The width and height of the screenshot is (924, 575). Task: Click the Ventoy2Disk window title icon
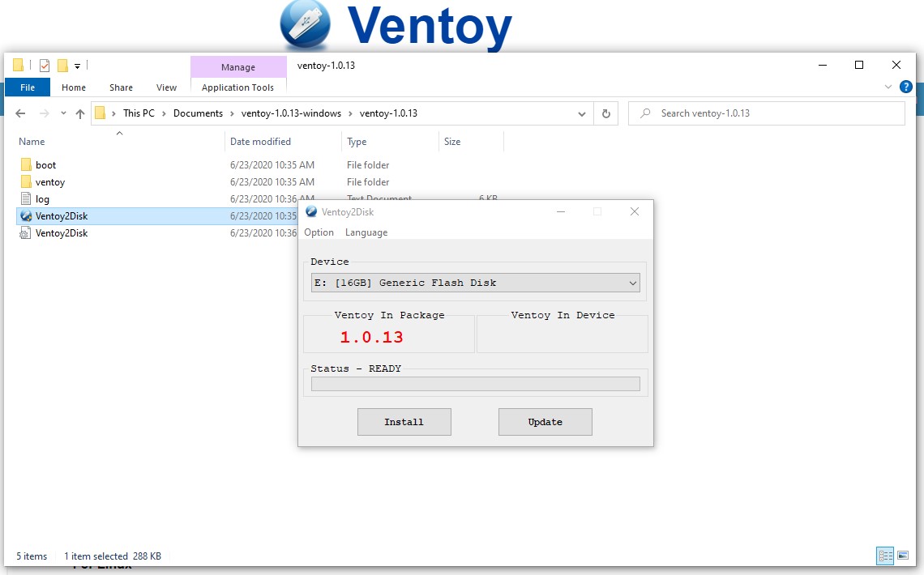[311, 212]
